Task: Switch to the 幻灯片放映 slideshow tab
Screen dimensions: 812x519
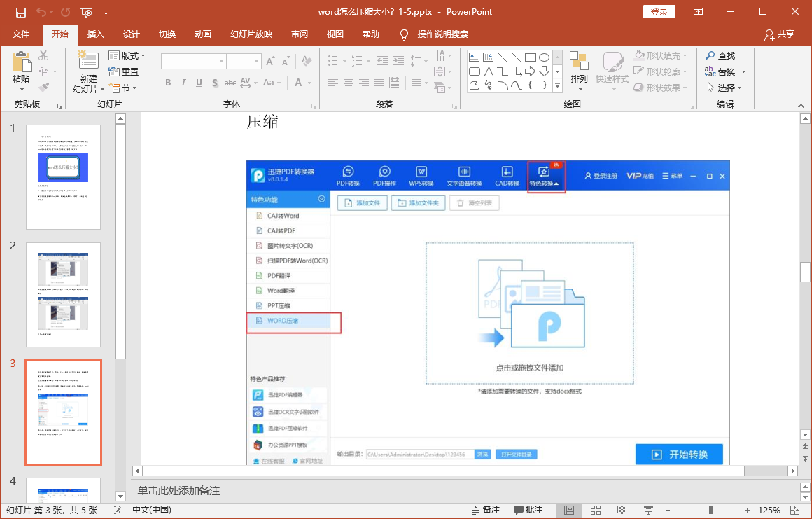Action: coord(251,34)
